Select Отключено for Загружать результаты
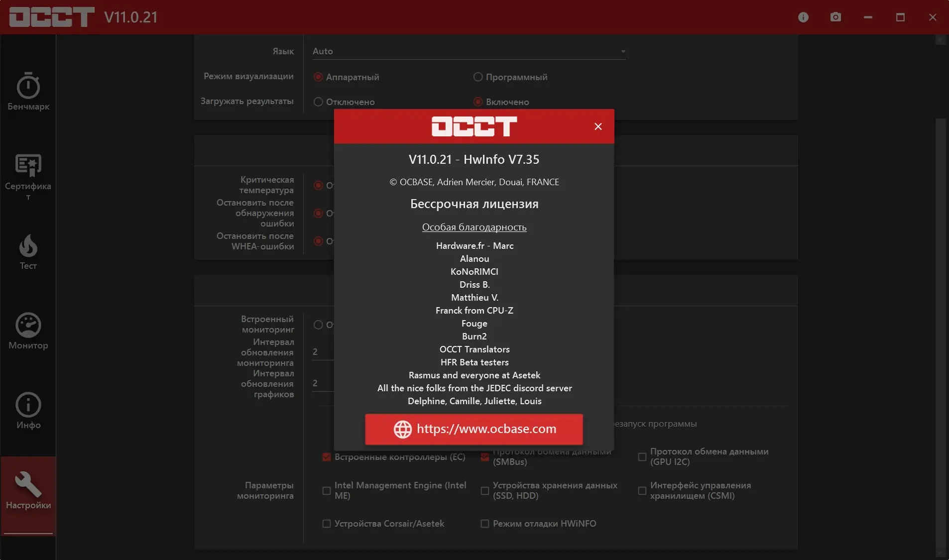Image resolution: width=949 pixels, height=560 pixels. coord(318,102)
